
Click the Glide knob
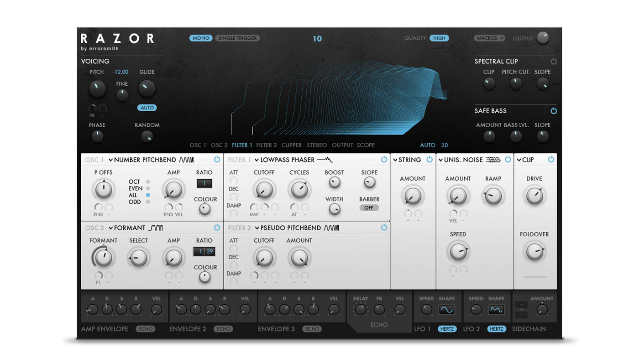[147, 88]
